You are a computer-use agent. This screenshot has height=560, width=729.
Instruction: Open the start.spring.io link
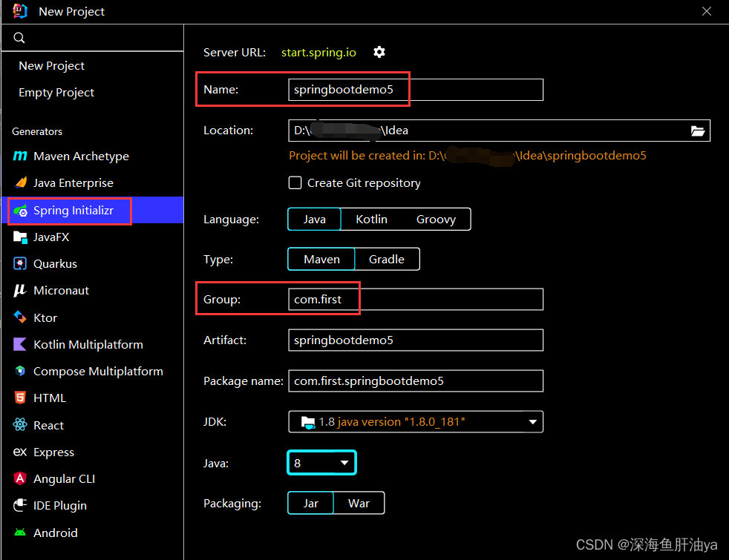pos(318,52)
